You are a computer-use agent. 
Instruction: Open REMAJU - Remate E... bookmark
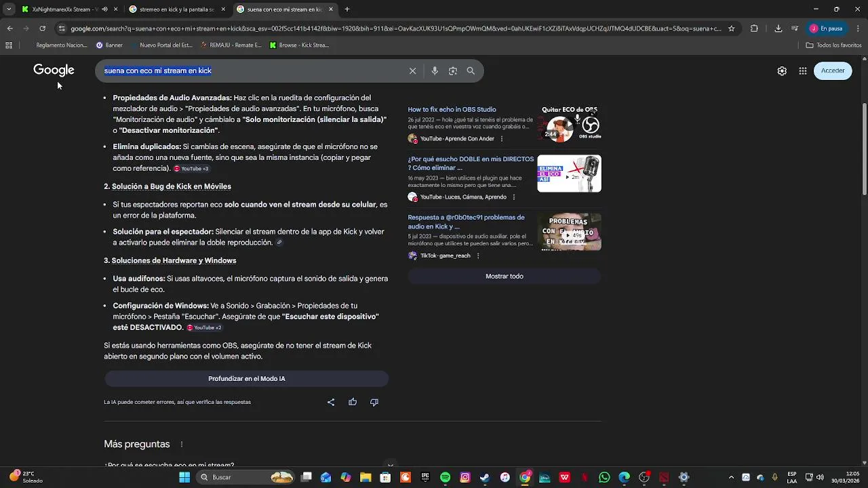(232, 45)
